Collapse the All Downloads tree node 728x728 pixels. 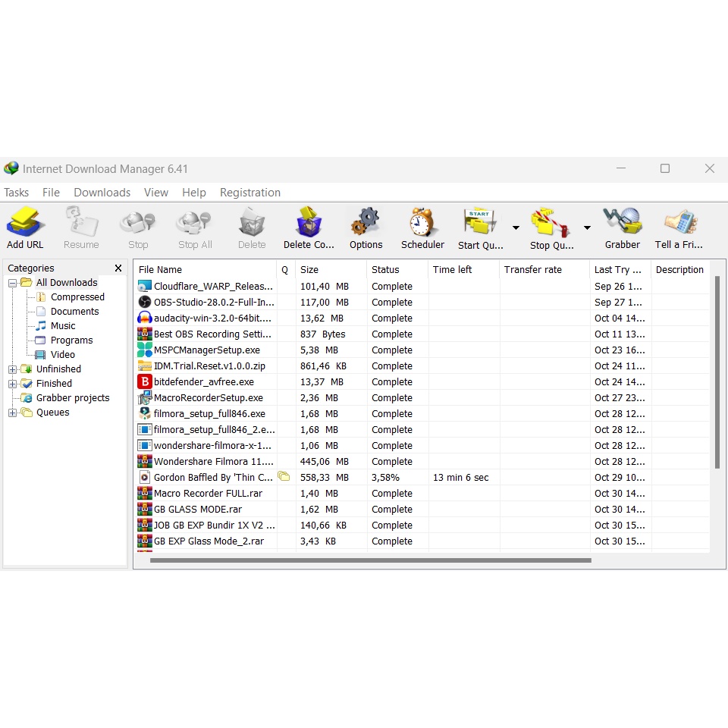13,283
